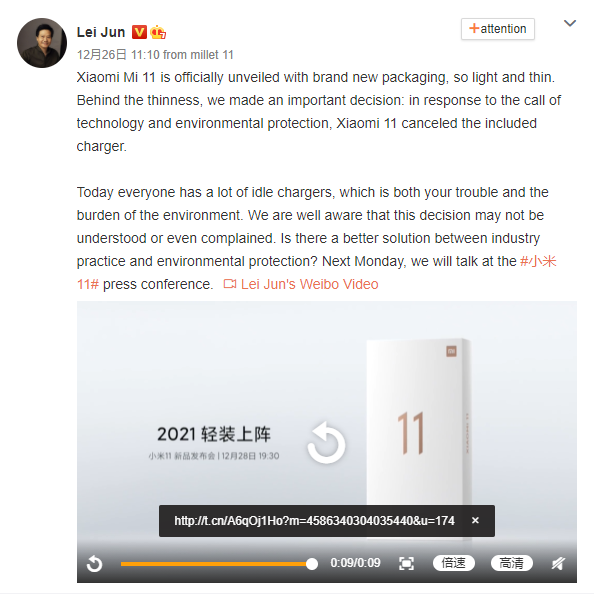Open the Lei Jun username link

[101, 32]
